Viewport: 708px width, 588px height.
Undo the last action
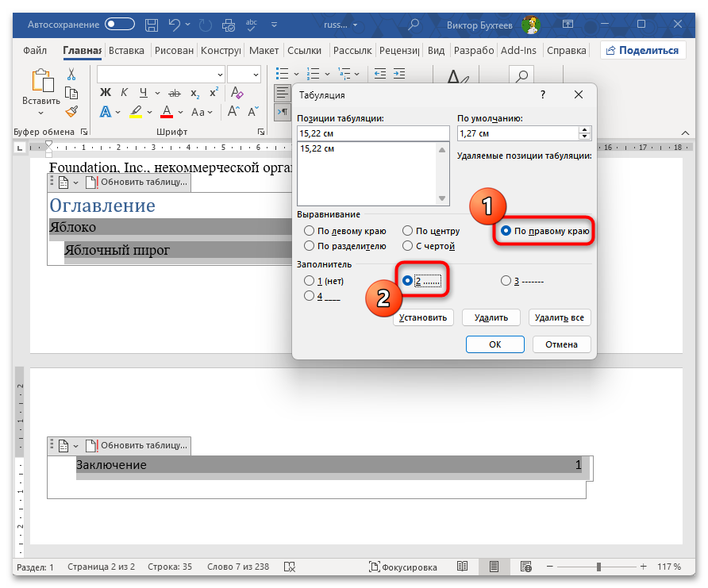(175, 25)
